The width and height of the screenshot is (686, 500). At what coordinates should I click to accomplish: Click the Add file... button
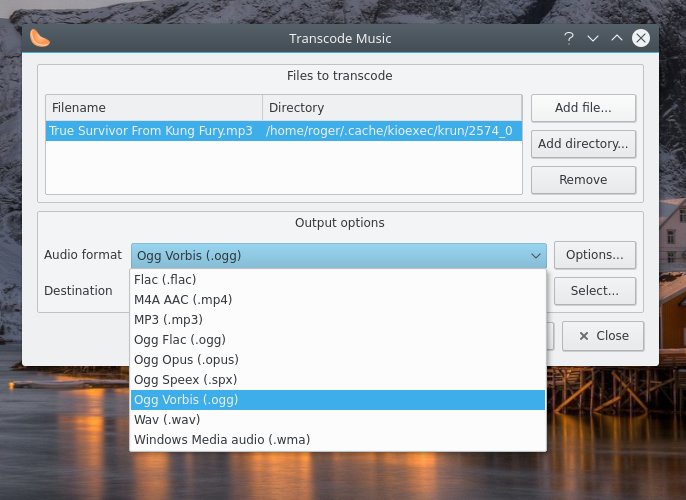[x=583, y=108]
